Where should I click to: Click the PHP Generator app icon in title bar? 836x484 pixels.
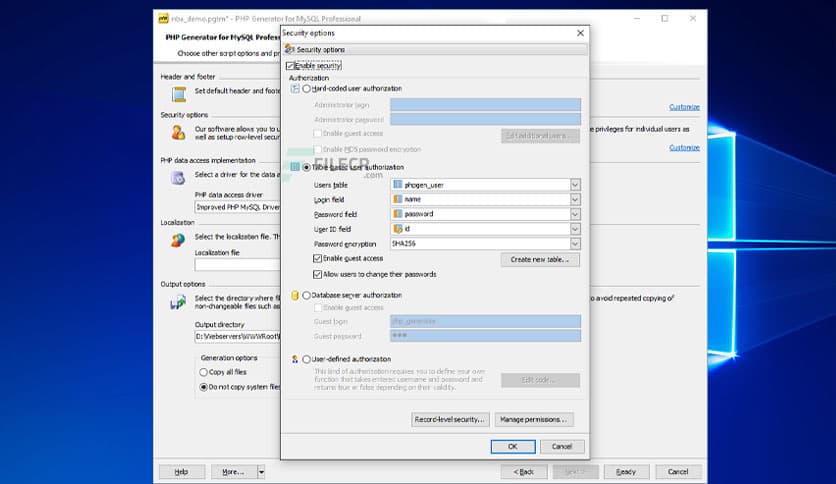(164, 19)
